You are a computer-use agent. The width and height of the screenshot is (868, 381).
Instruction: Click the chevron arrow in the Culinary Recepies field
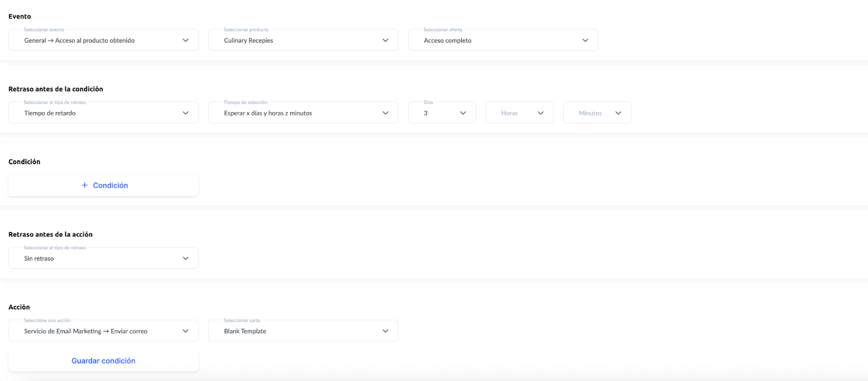point(385,41)
